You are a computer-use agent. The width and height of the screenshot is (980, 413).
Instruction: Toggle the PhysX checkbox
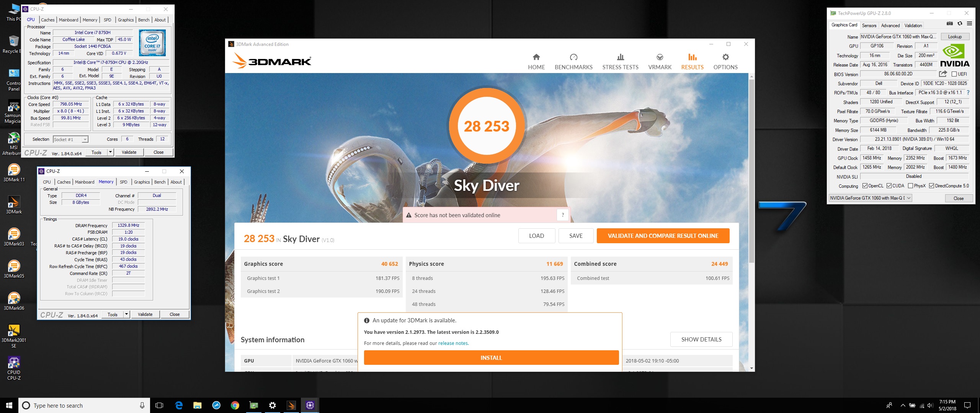(x=910, y=186)
